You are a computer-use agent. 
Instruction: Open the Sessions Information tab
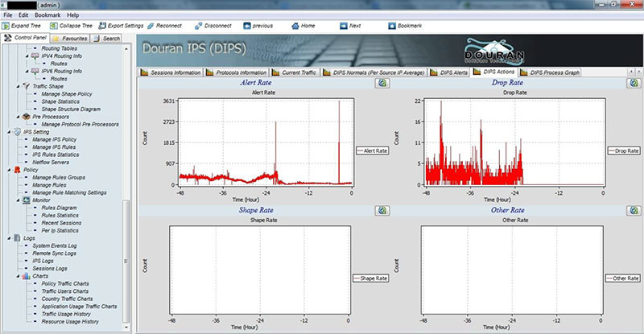pos(171,72)
